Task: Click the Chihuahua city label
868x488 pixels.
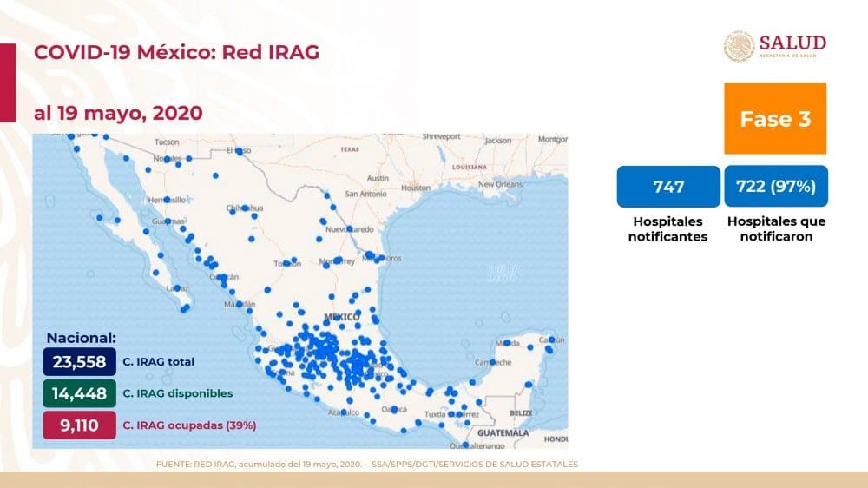Action: tap(244, 208)
